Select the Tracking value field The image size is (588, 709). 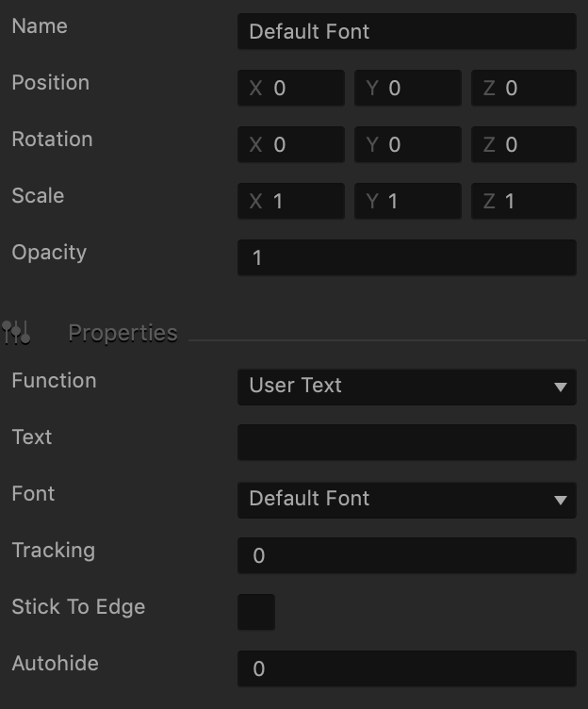point(407,555)
